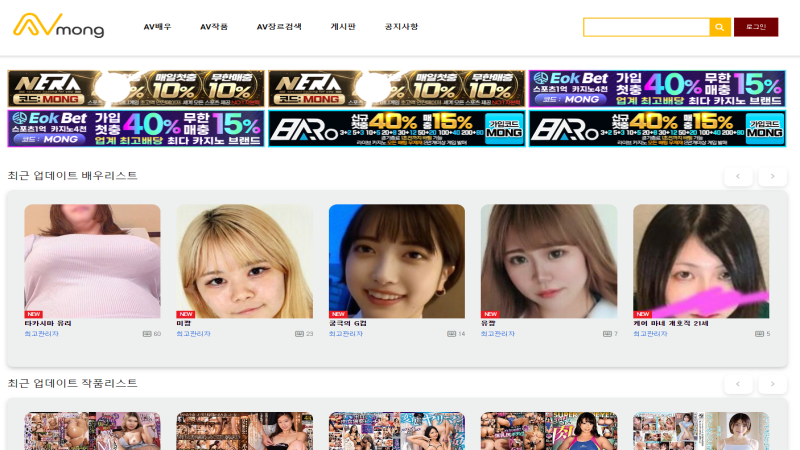
Task: Go to next slide in 최근 업데이트 배우리스트
Action: coord(772,177)
